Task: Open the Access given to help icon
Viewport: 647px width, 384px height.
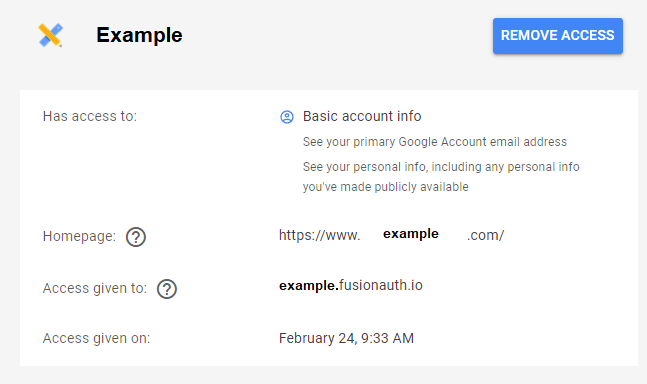Action: 167,289
